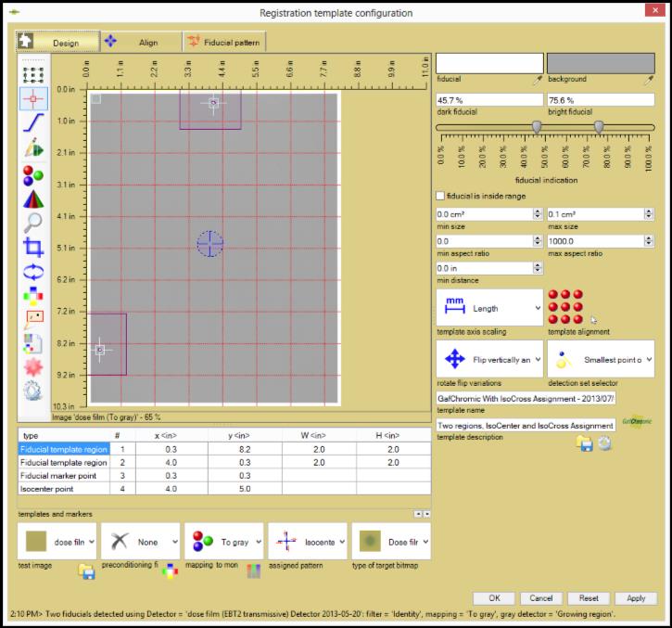Adjust the max size spinner arrows

point(649,214)
